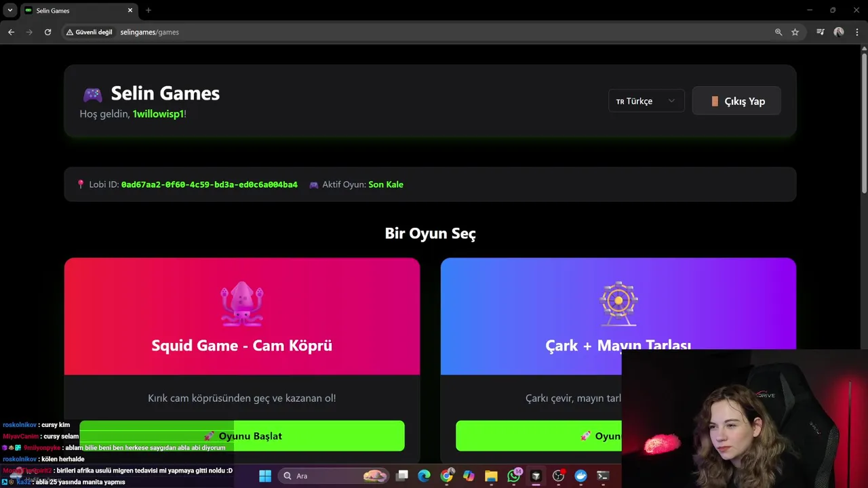
Task: Click the 'Güvenli değil' site security chip
Action: tap(89, 32)
